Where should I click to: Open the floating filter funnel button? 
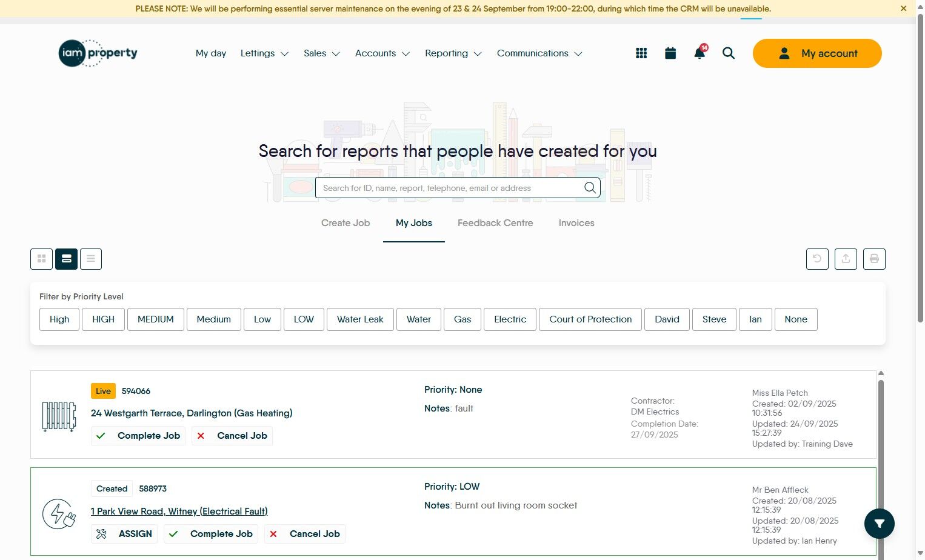click(x=880, y=524)
